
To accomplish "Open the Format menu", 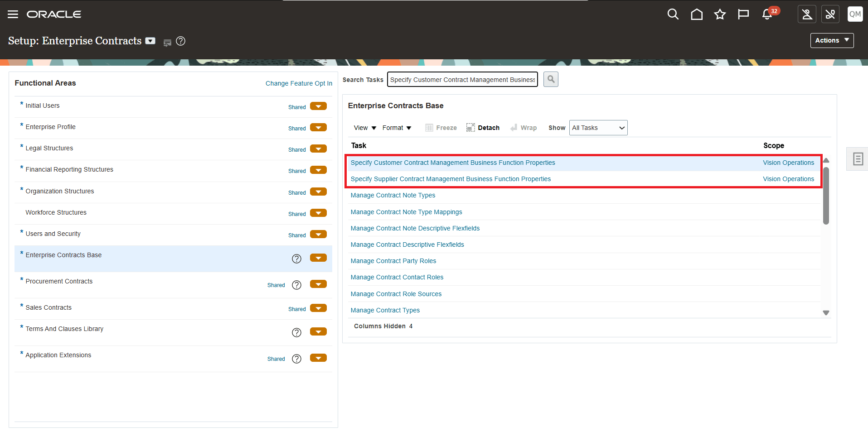I will pos(397,128).
